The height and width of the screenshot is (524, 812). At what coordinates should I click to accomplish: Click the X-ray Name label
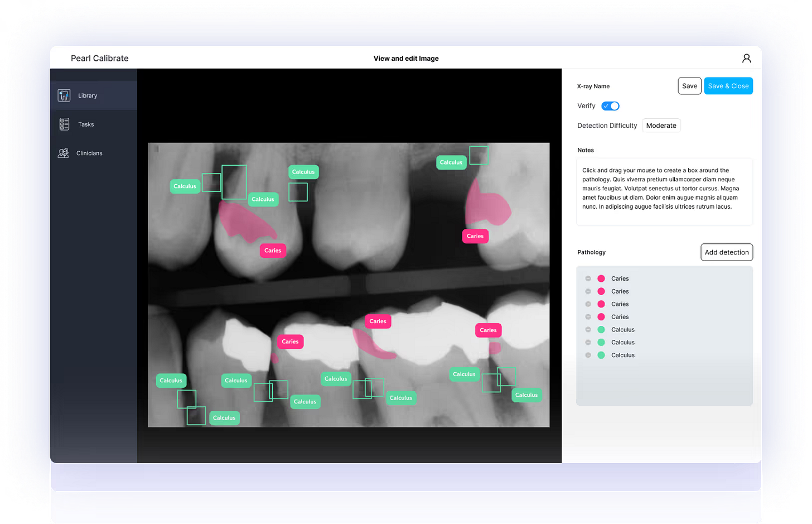coord(593,86)
